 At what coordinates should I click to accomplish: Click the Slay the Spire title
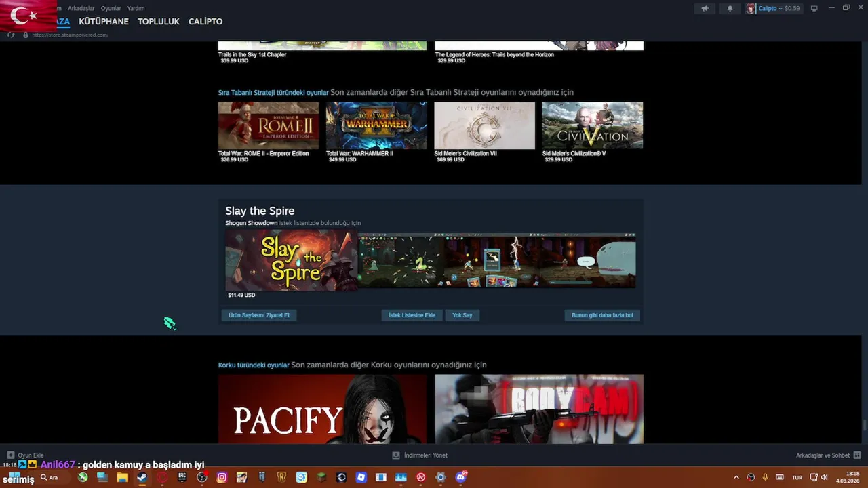(260, 211)
